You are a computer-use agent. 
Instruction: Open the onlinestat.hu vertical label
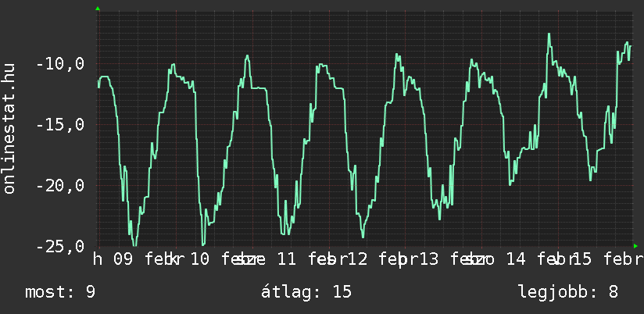point(9,129)
